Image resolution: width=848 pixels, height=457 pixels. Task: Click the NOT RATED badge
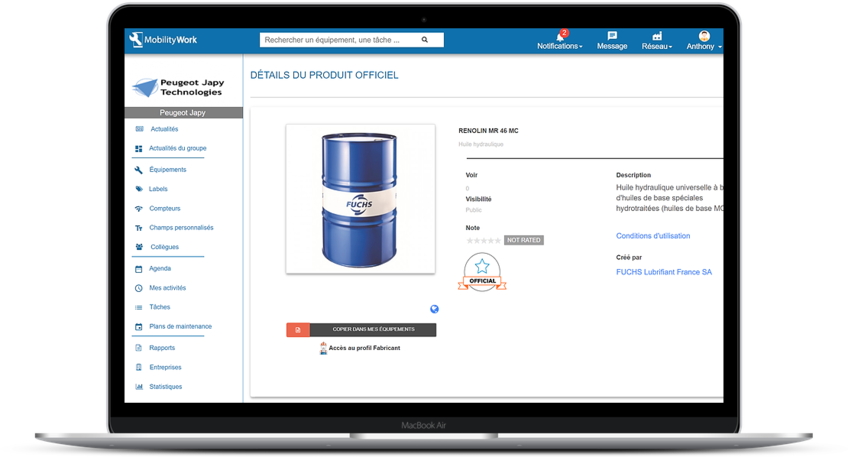pos(524,240)
